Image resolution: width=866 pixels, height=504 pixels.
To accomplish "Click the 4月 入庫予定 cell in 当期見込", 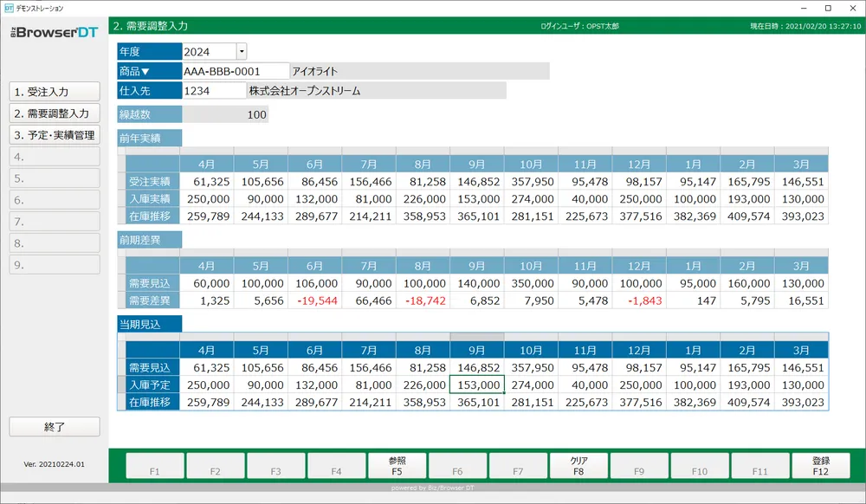I will [206, 384].
